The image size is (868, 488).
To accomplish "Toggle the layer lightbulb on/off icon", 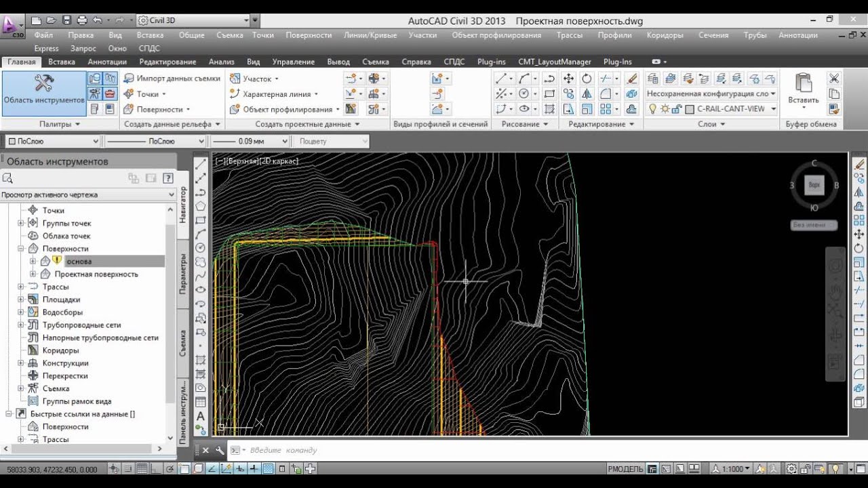I will [653, 108].
